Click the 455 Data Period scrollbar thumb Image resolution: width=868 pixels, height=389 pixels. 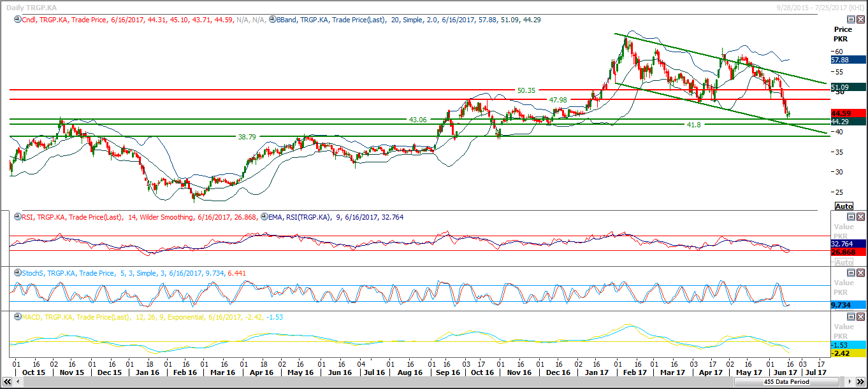pos(786,382)
